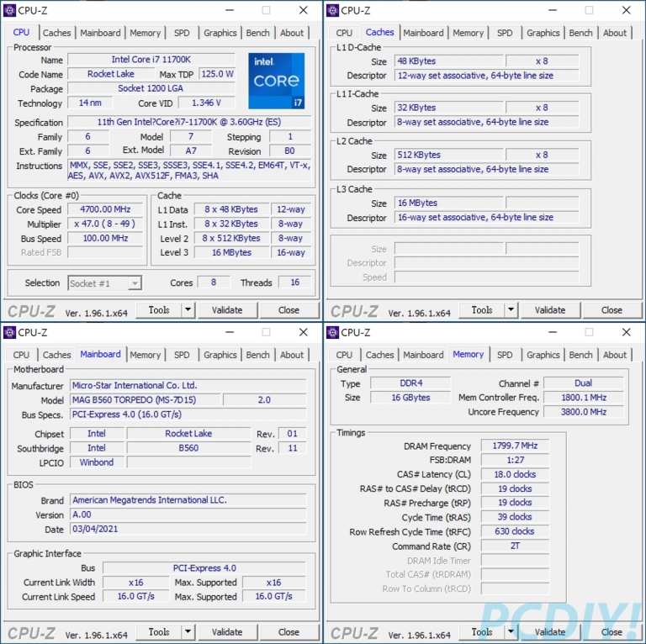Open Tools dropdown arrow in Caches window
This screenshot has height=644, width=646.
511,309
